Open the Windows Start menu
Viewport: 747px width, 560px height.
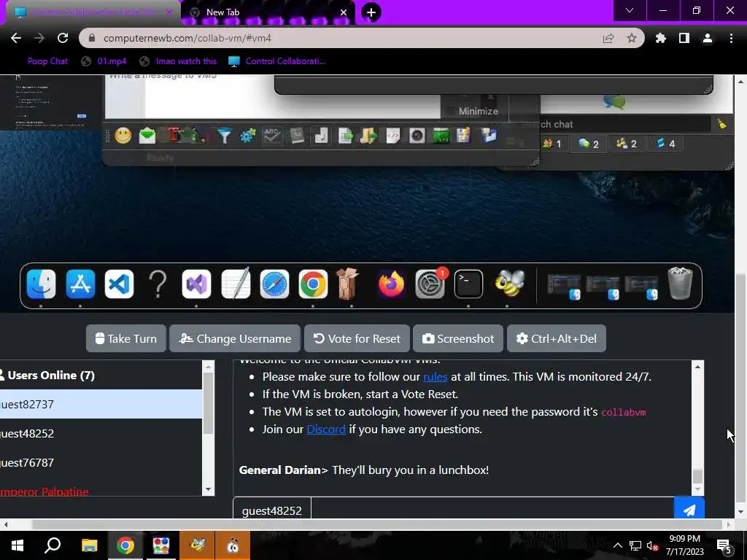click(x=18, y=545)
